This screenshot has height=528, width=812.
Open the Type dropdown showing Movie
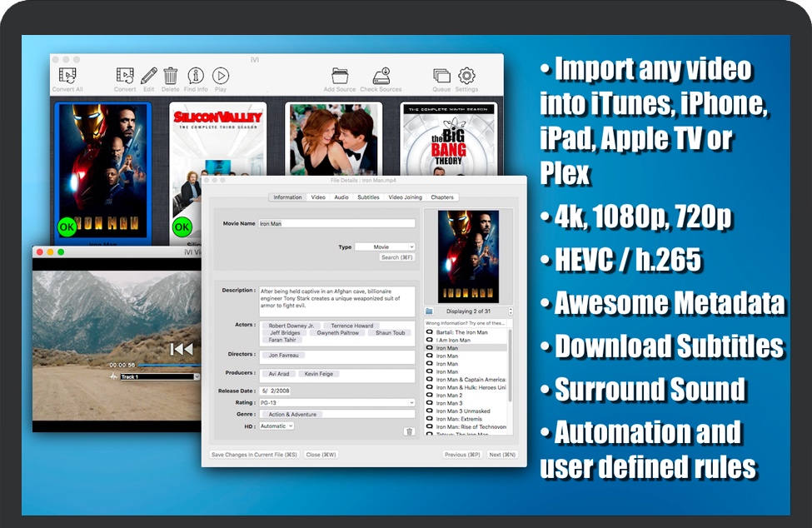[385, 247]
